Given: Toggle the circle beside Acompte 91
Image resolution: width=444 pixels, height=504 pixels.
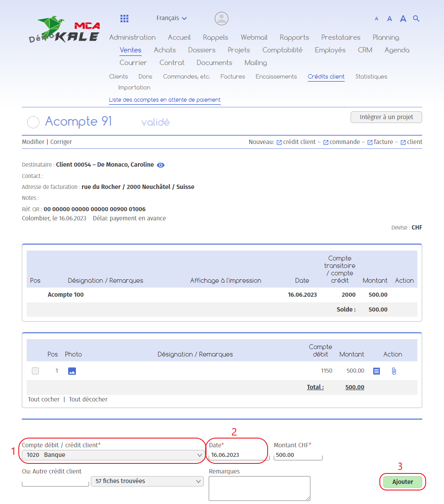Looking at the screenshot, I should click(33, 122).
